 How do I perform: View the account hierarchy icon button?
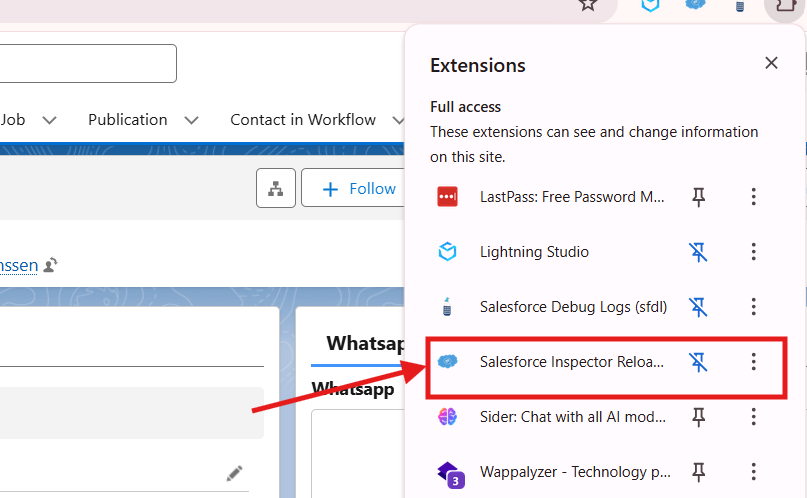pyautogui.click(x=276, y=188)
